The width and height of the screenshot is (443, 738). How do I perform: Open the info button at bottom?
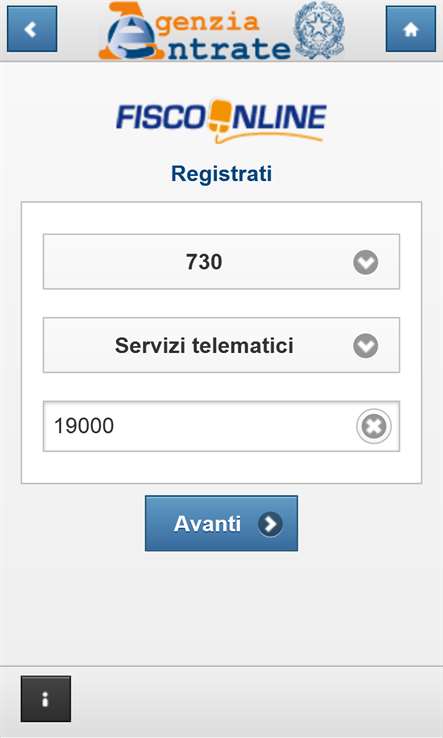click(46, 698)
